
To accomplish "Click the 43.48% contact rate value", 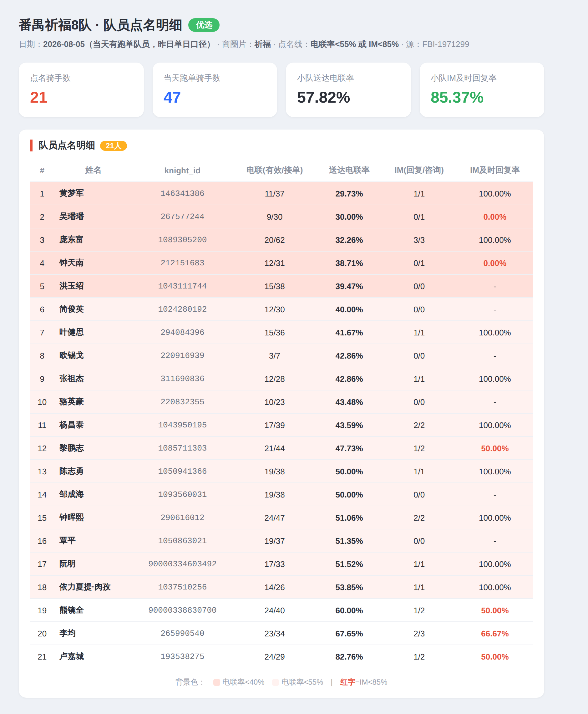I will (x=349, y=402).
